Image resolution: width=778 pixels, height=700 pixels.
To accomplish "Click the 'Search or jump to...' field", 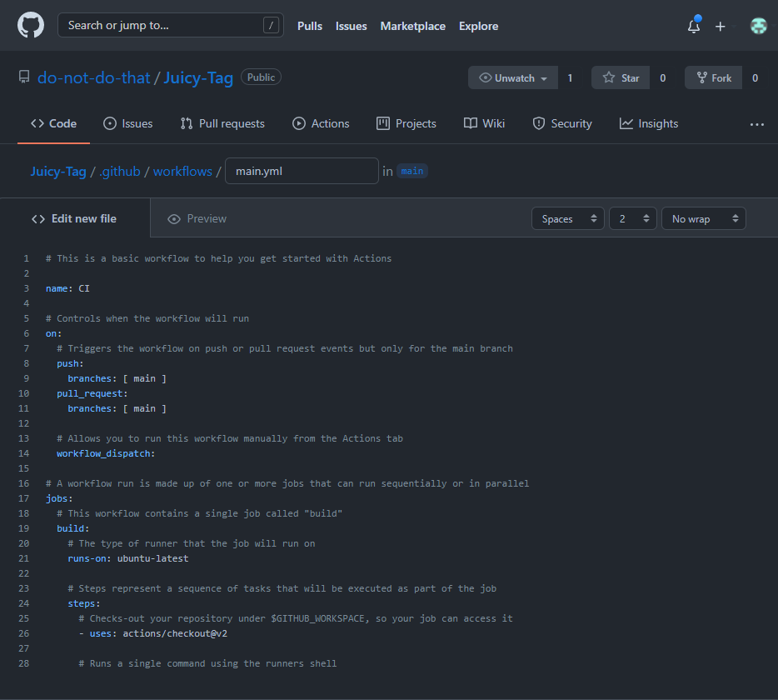I will click(170, 25).
